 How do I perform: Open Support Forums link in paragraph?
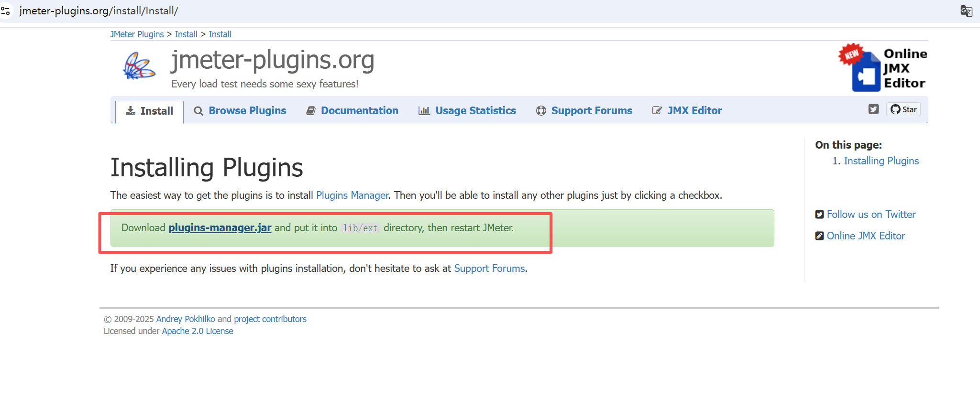click(489, 269)
